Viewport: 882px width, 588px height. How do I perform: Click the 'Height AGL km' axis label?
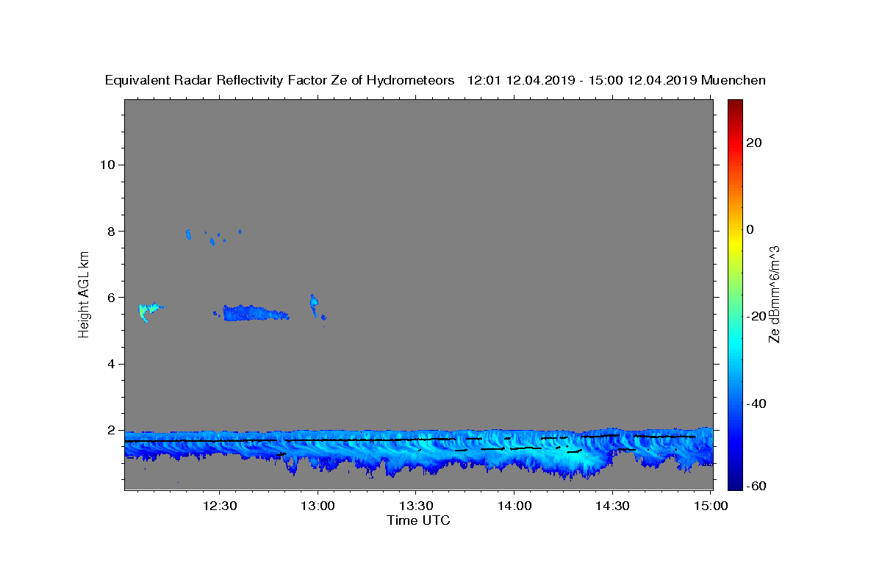(x=84, y=294)
